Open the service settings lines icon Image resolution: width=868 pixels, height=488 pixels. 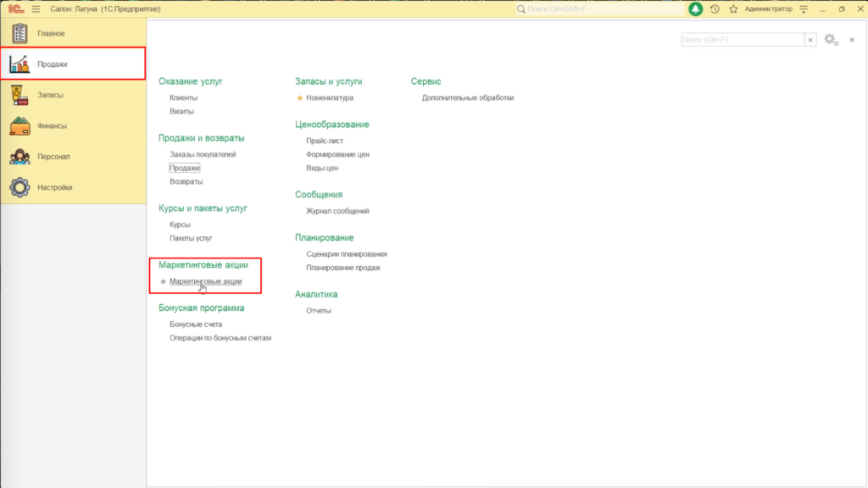[804, 8]
